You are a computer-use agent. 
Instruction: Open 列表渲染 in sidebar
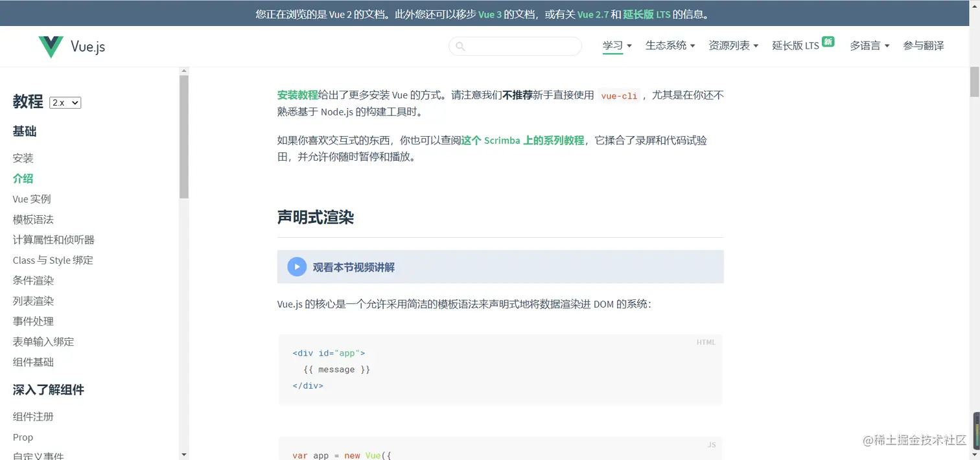(x=33, y=301)
